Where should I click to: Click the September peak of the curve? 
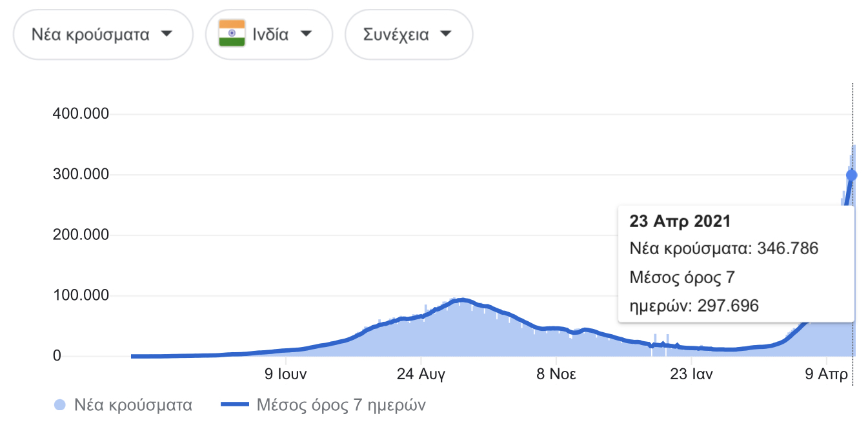(x=461, y=300)
